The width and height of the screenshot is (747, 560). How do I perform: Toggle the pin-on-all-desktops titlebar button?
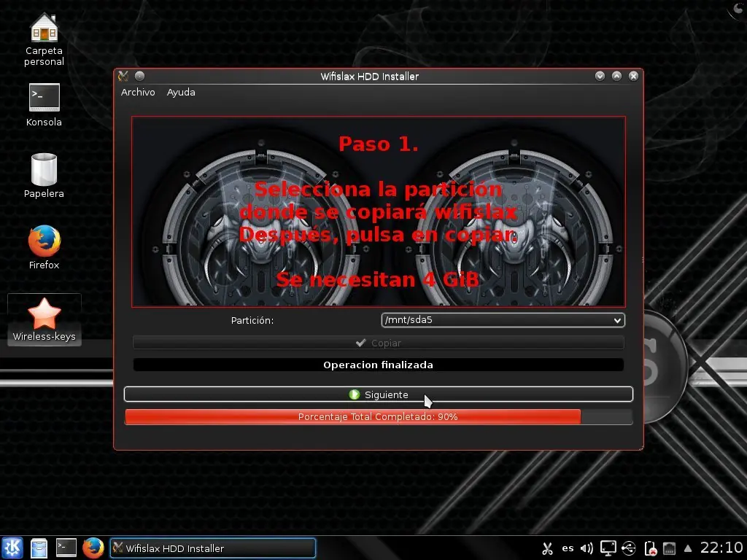pos(139,76)
